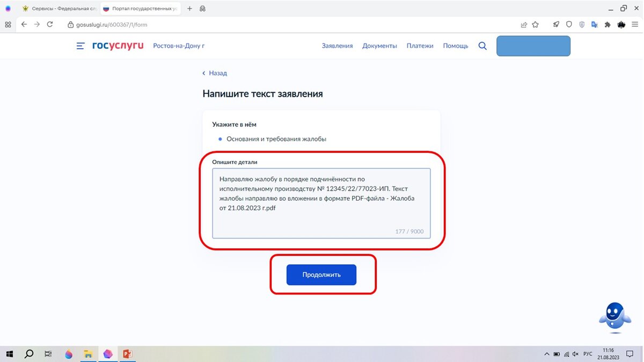The width and height of the screenshot is (644, 362).
Task: Open the 'Платежи' navigation menu item
Action: [x=420, y=46]
